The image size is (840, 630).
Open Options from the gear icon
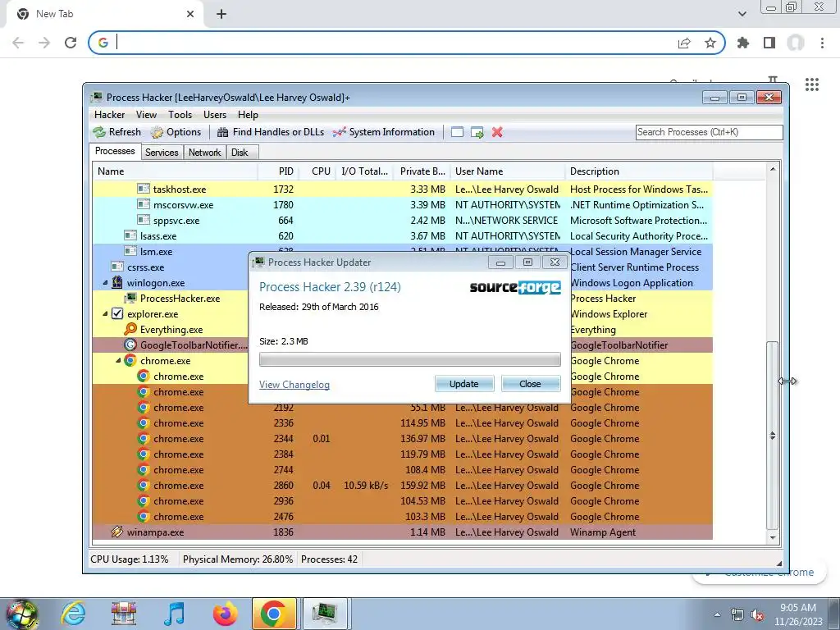[157, 132]
